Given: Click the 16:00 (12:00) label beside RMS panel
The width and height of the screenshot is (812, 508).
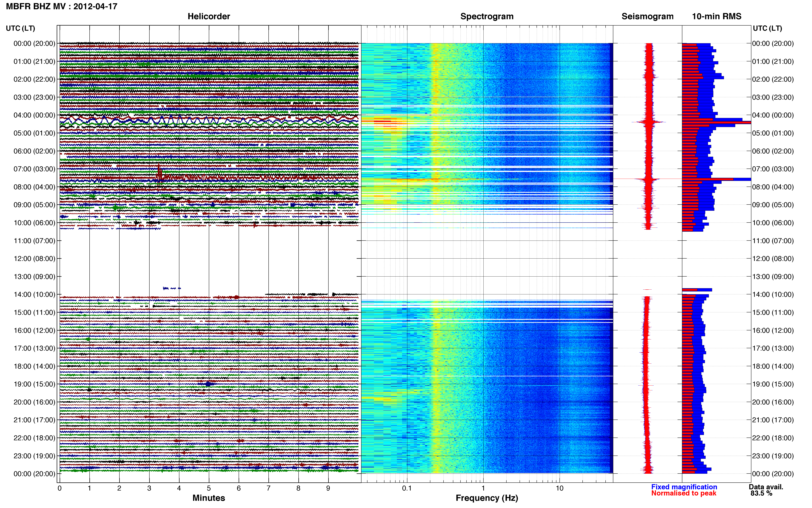Looking at the screenshot, I should pyautogui.click(x=773, y=330).
